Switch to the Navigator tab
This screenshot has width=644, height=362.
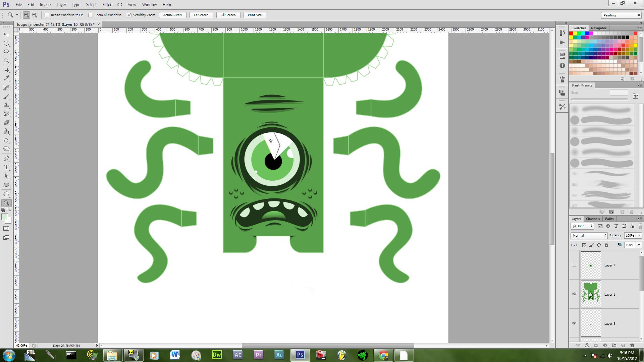598,28
